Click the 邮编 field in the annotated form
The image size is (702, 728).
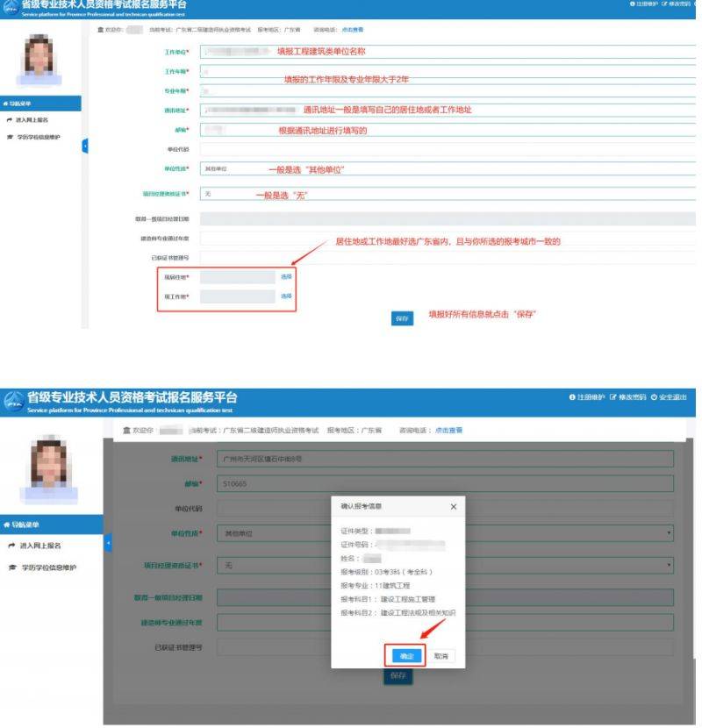point(448,130)
